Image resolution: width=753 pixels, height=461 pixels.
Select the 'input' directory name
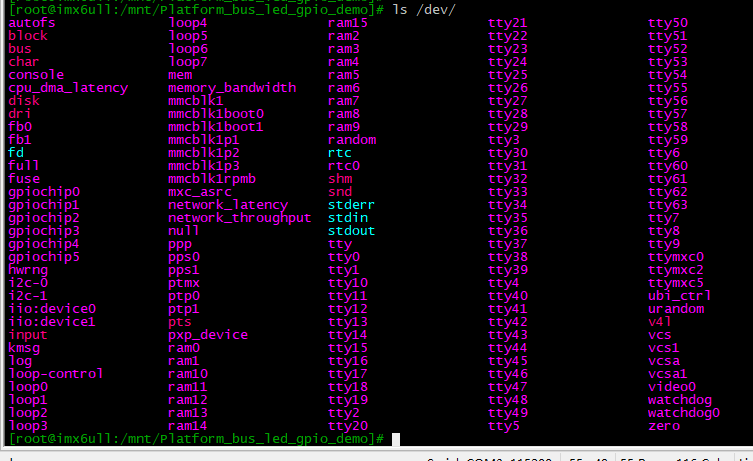pyautogui.click(x=28, y=335)
